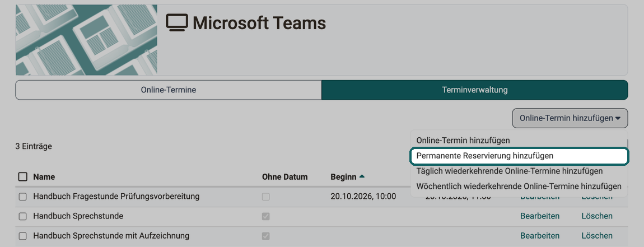Click the Handbuch Sprechstunde mit Aufzeichnung name
The width and height of the screenshot is (644, 247).
coord(111,236)
